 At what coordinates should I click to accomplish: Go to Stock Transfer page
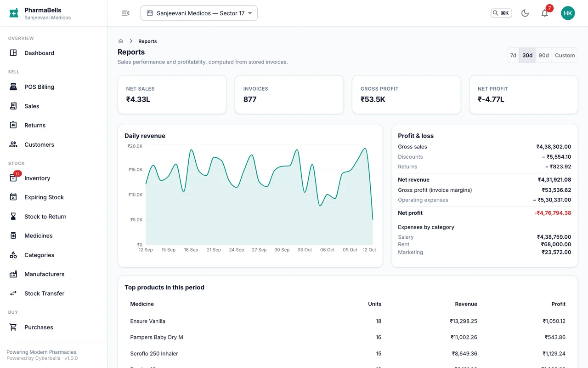pos(54,293)
